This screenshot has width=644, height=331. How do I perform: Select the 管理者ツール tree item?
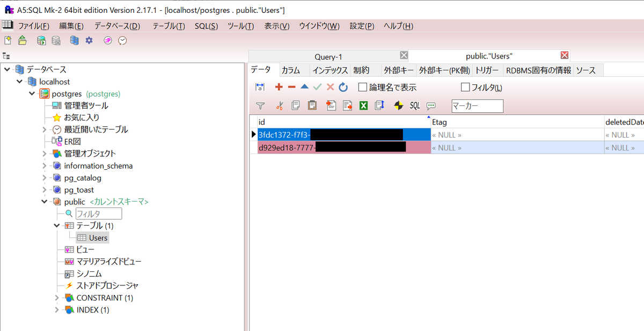coord(86,105)
